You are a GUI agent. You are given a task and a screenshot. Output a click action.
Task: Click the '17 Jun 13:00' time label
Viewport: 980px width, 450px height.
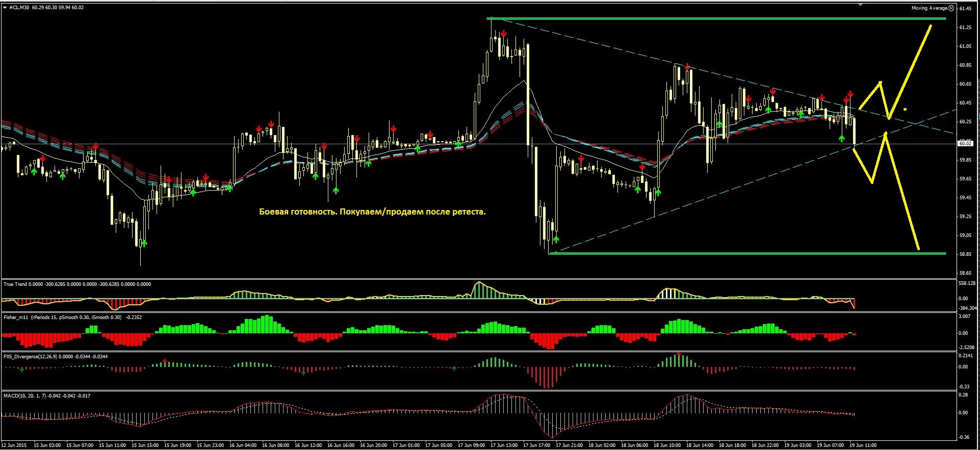(x=504, y=445)
